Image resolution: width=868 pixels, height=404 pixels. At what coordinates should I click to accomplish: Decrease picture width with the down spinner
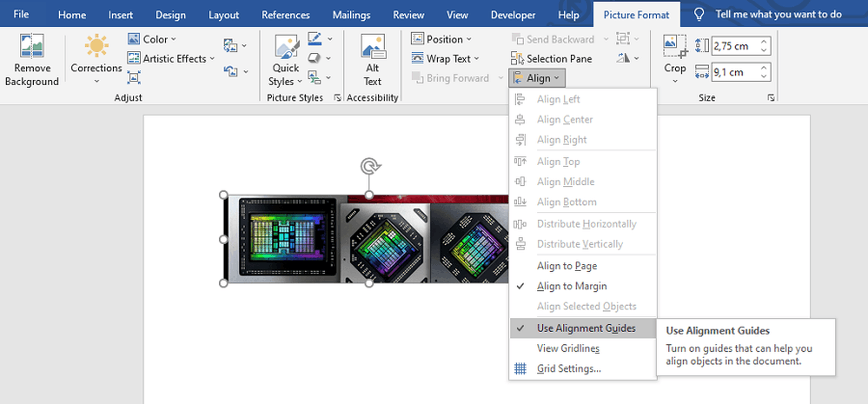(764, 76)
